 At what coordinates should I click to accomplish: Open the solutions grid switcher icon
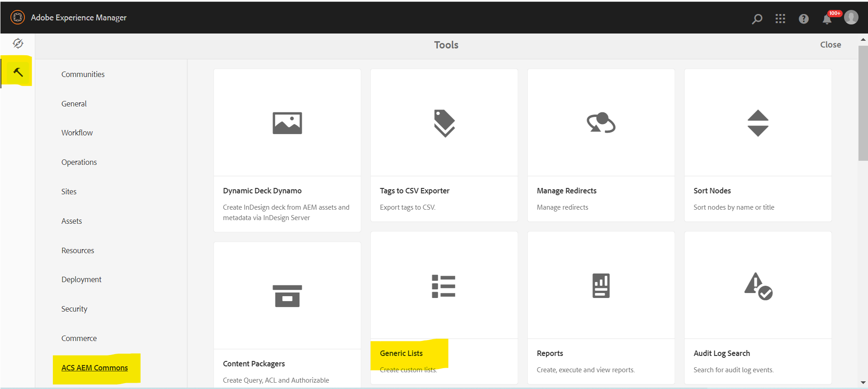coord(780,19)
